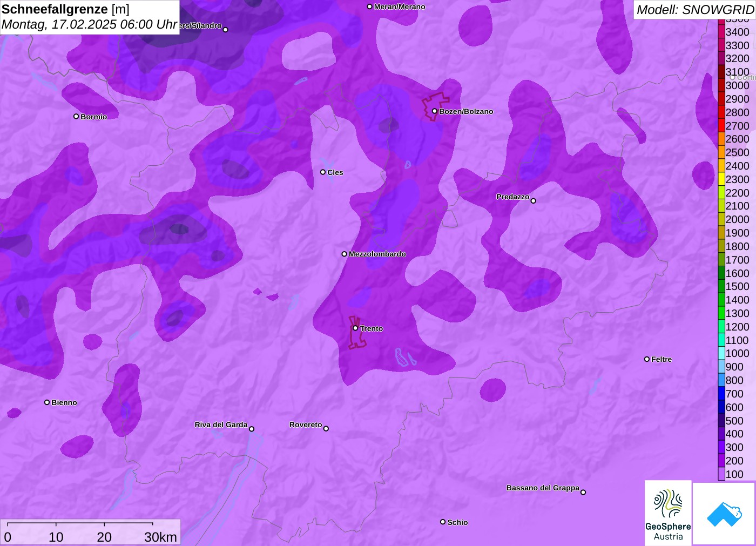Click the 100 m legend color swatch
This screenshot has width=756, height=546.
721,474
